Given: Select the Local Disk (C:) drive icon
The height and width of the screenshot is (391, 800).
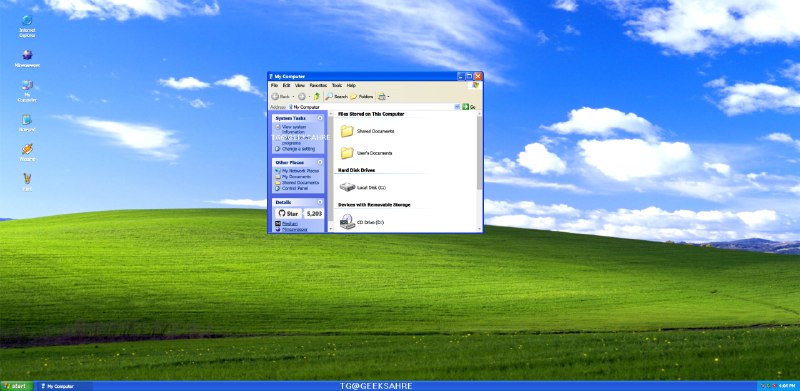Looking at the screenshot, I should pos(347,187).
